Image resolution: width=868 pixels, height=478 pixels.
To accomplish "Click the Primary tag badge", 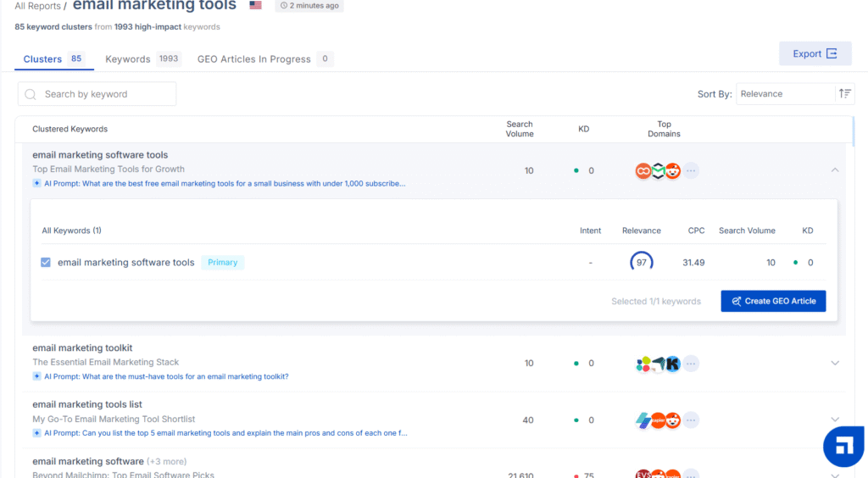I will point(223,262).
